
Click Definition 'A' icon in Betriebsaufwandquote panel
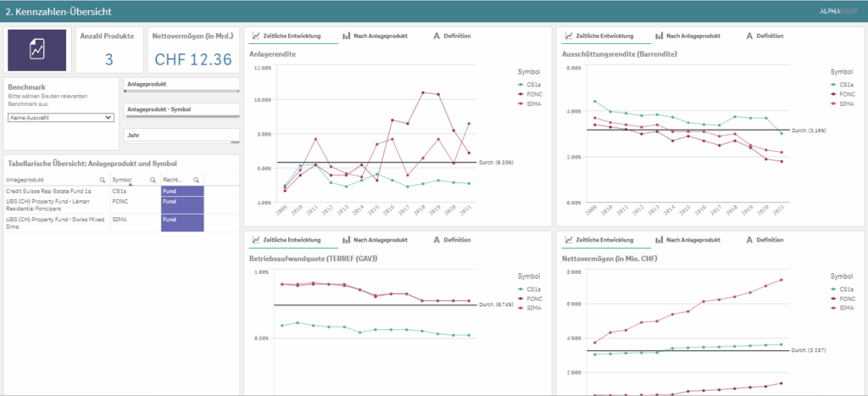(437, 240)
